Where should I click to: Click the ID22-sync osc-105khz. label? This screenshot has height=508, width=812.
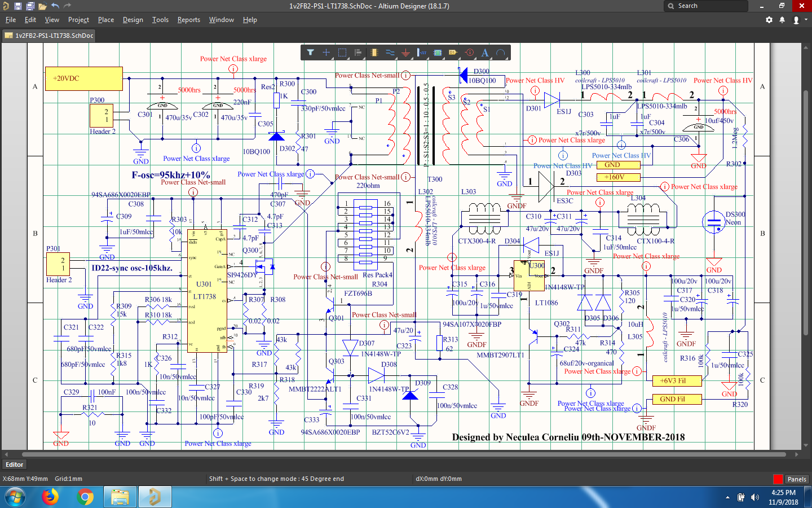click(x=132, y=268)
